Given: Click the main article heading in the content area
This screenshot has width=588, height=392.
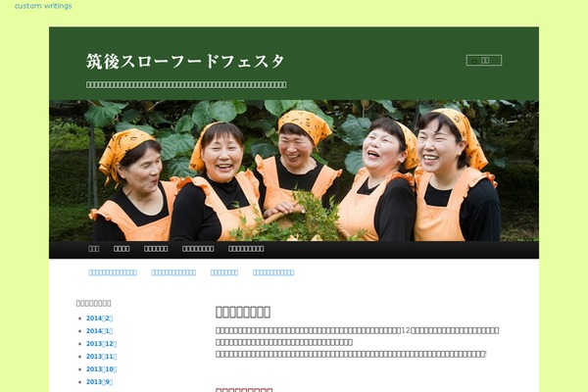Looking at the screenshot, I should click(243, 312).
